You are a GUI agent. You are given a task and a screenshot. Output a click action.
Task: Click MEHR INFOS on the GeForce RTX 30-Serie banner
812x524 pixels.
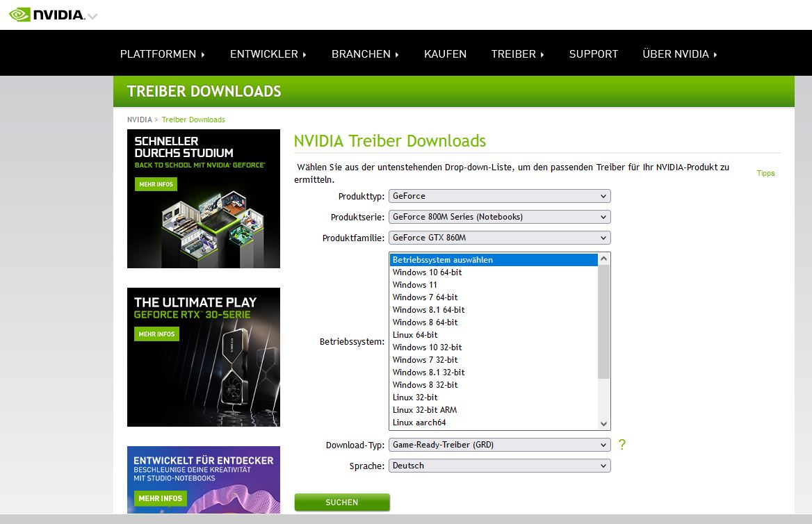(156, 334)
